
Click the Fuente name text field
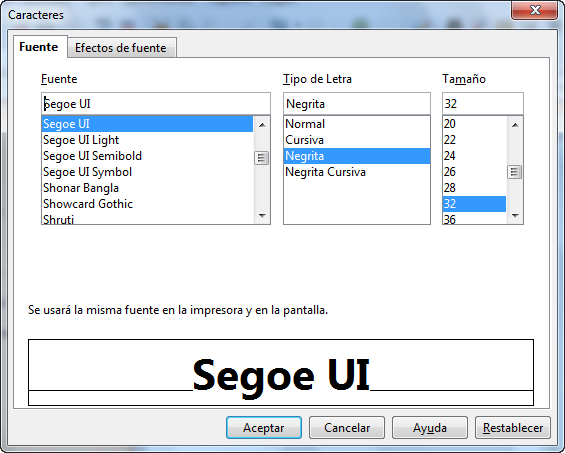[x=156, y=104]
